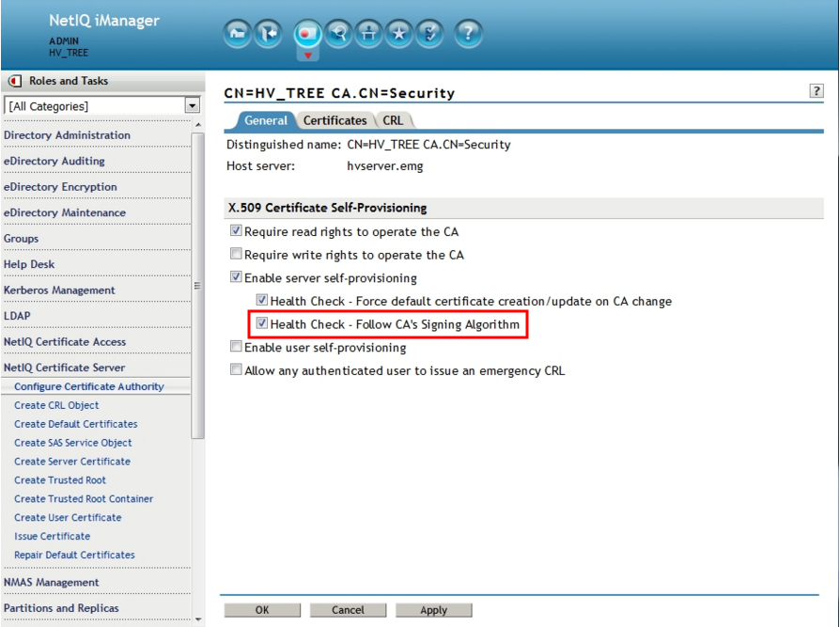Collapse the NetIQ Certificate Server category
Image resolution: width=840 pixels, height=627 pixels.
(64, 368)
